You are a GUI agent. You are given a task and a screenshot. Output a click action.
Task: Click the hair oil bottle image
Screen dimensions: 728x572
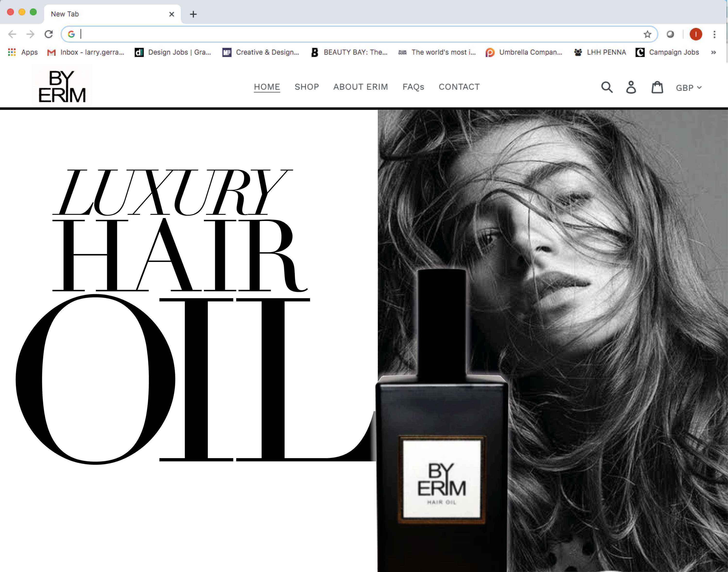click(x=442, y=420)
